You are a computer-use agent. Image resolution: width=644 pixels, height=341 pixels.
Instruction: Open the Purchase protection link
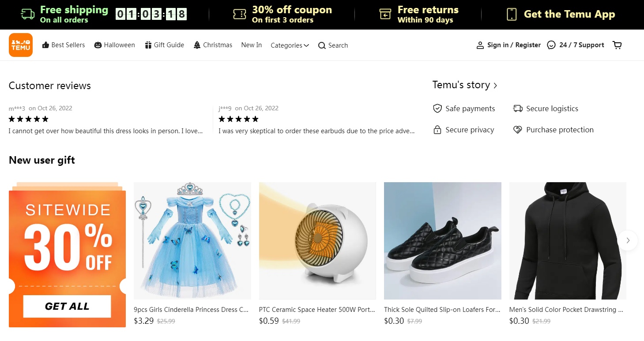pyautogui.click(x=553, y=130)
